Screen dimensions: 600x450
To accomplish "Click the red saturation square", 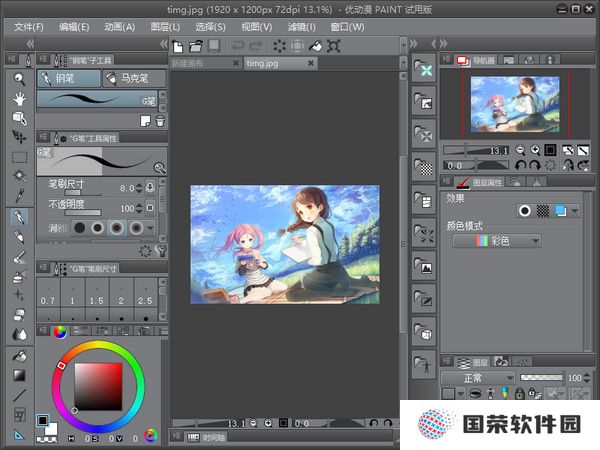I will coord(98,386).
